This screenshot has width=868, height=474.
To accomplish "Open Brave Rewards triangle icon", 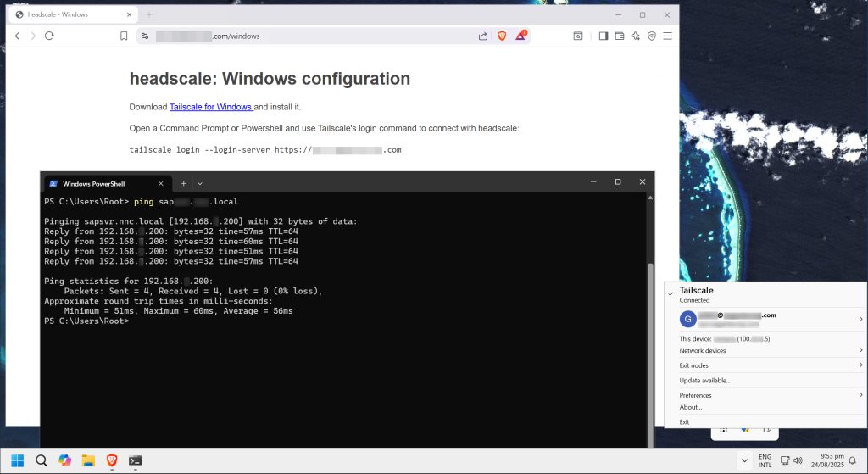I will point(521,36).
